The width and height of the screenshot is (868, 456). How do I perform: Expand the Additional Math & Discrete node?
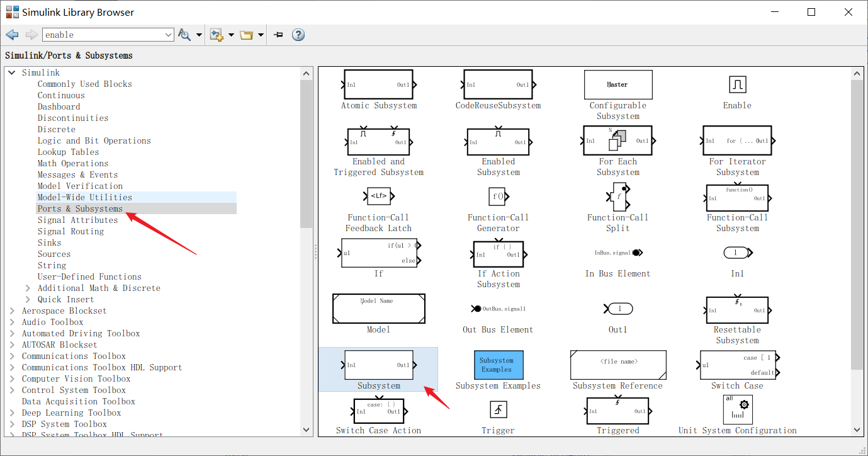[x=28, y=288]
